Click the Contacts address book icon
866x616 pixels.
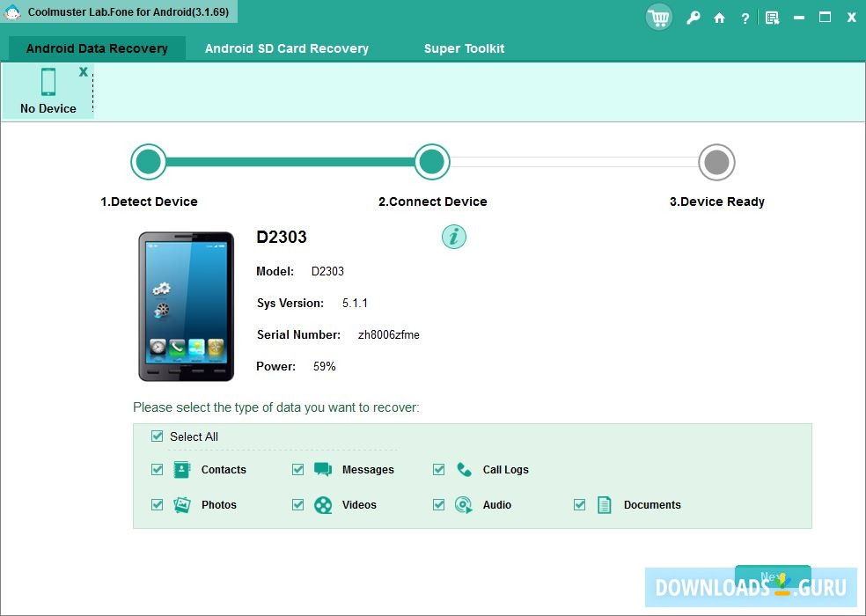181,470
